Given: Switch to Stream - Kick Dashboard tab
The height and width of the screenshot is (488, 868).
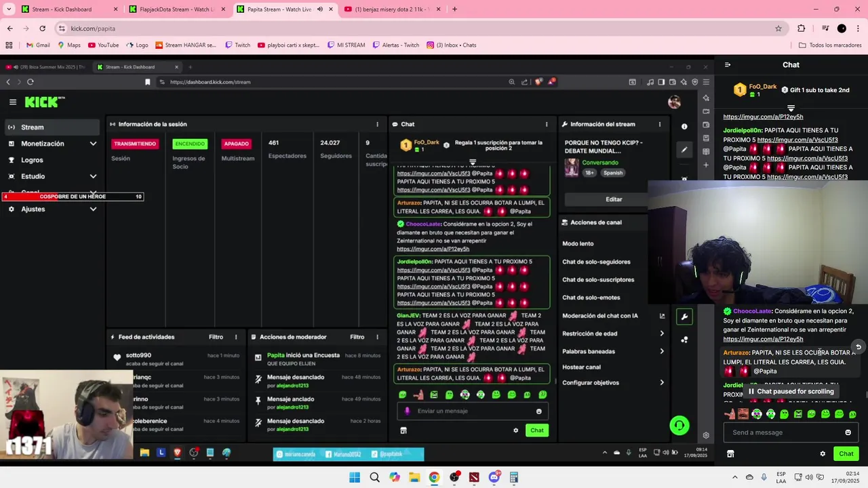Looking at the screenshot, I should 69,9.
